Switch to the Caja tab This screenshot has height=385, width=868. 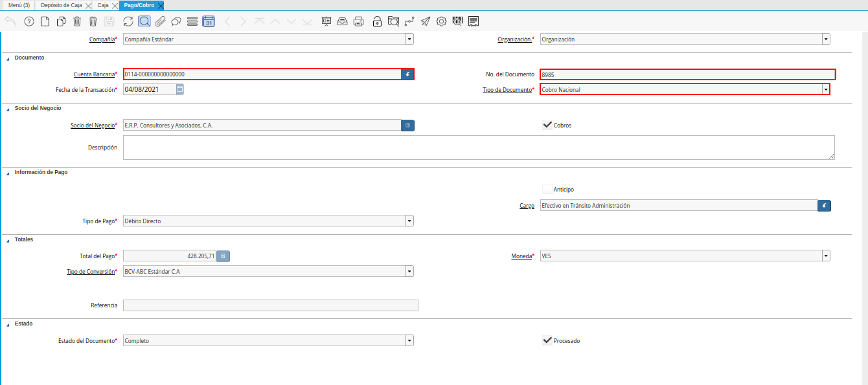(x=103, y=5)
